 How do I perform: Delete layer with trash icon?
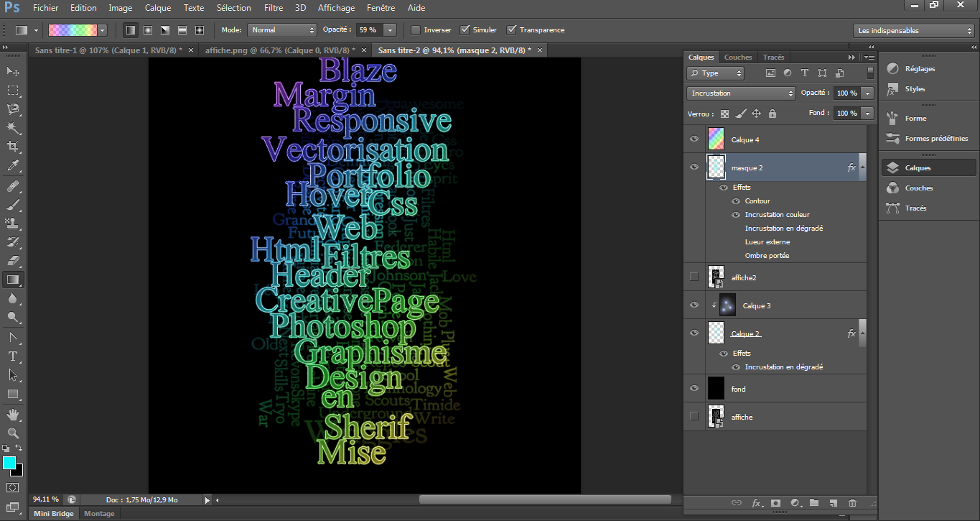pyautogui.click(x=853, y=503)
